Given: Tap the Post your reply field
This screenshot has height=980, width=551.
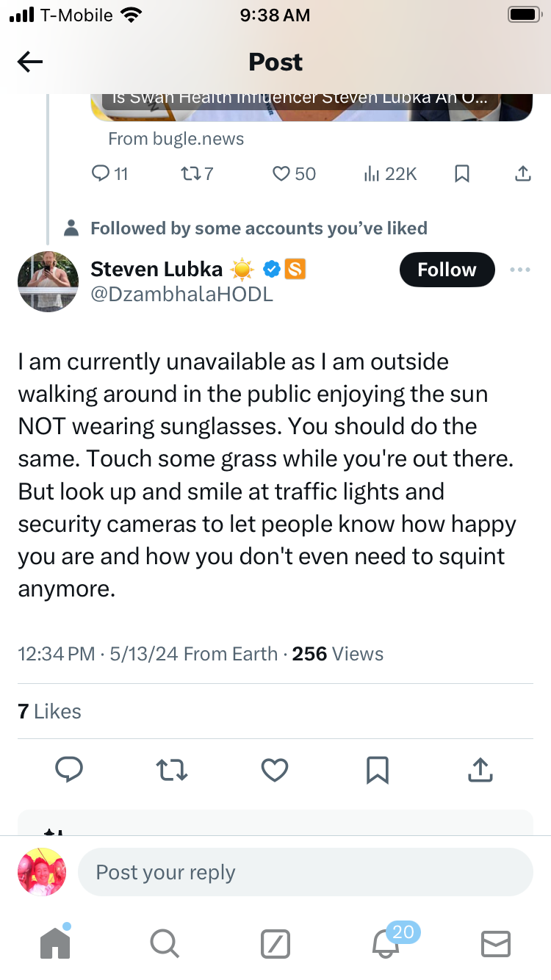Looking at the screenshot, I should tap(305, 872).
